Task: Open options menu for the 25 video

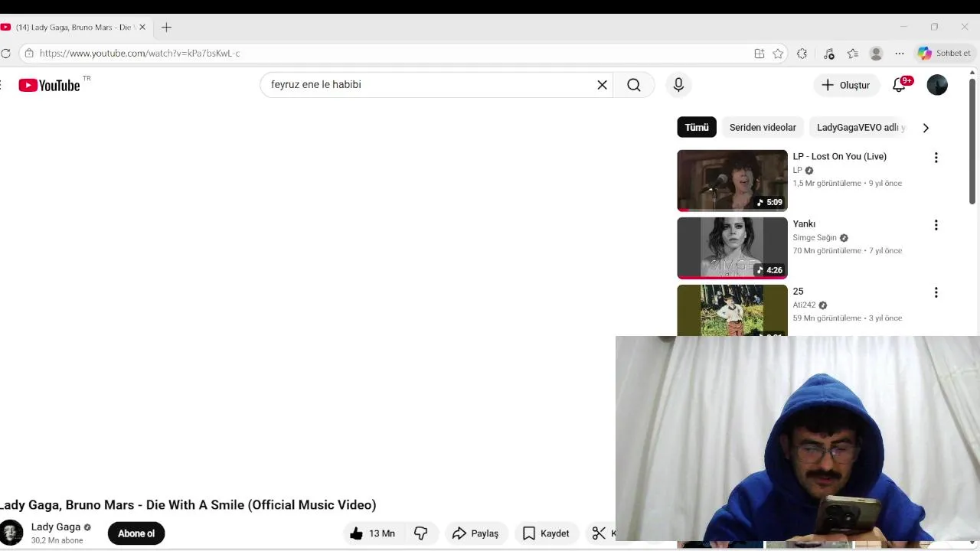Action: click(x=936, y=292)
